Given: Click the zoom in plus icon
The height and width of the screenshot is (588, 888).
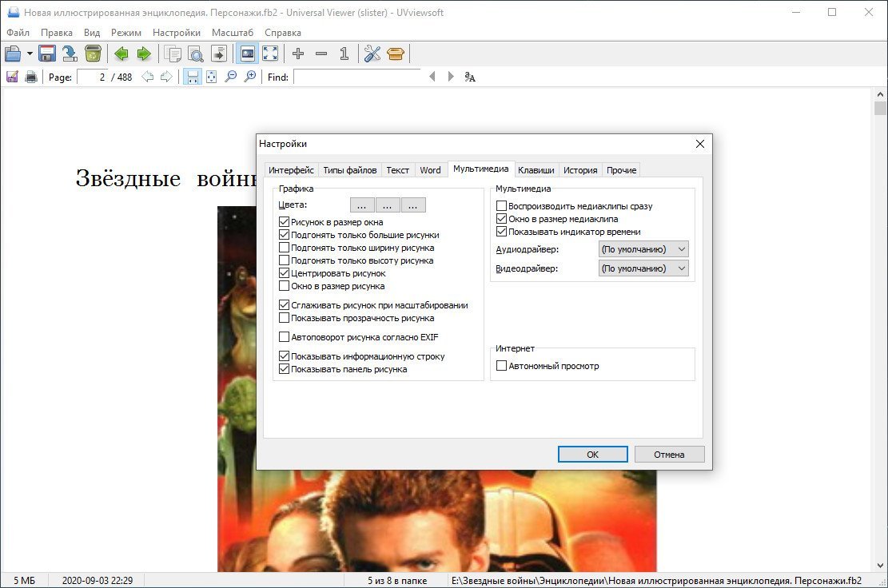Looking at the screenshot, I should tap(298, 54).
